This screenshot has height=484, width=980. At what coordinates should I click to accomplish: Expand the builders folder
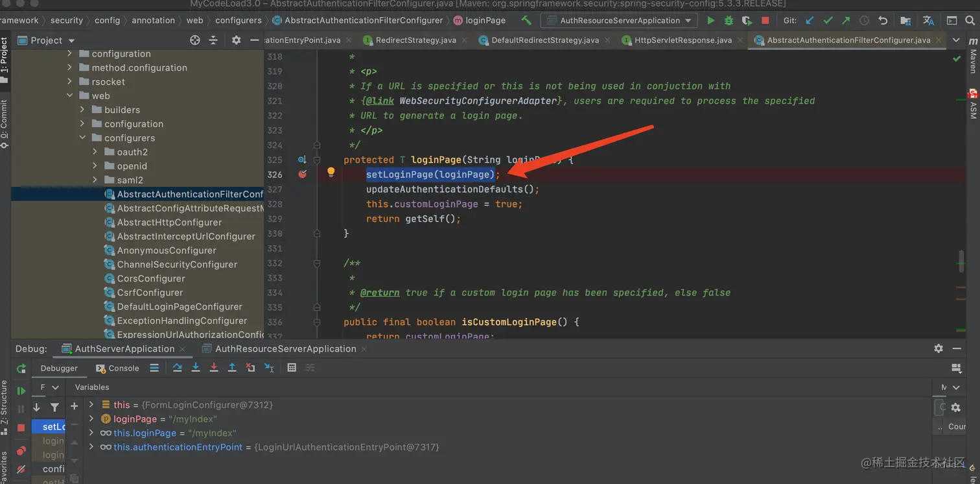[x=82, y=110]
